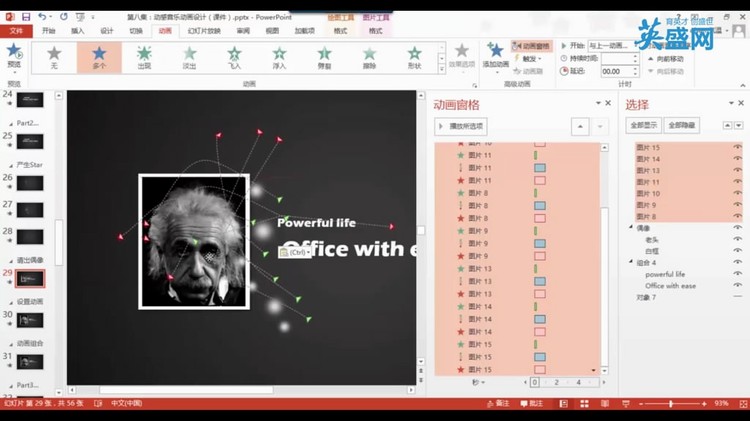Click the Redo icon in title bar
Screen dimensions: 750x421
coord(64,17)
